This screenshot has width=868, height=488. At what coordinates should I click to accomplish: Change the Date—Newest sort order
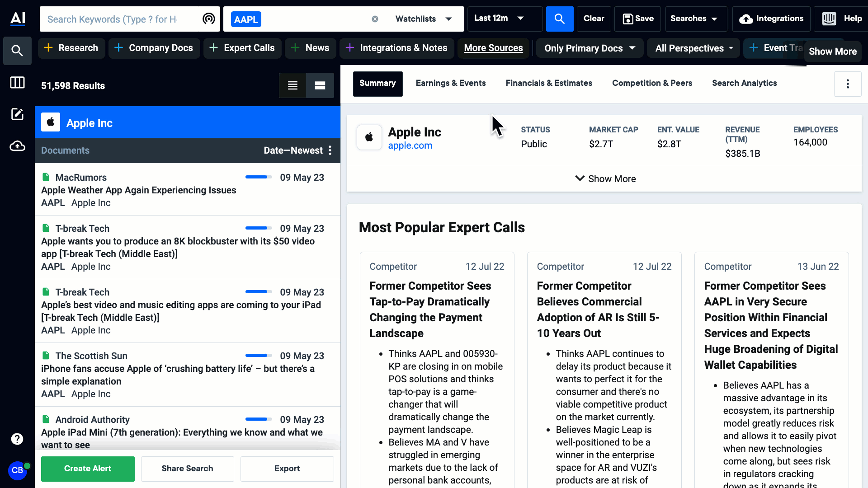293,150
